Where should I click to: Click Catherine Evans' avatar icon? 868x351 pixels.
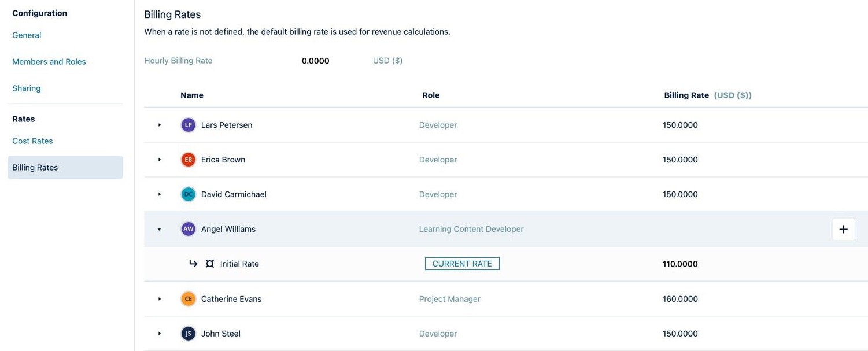[x=187, y=298]
